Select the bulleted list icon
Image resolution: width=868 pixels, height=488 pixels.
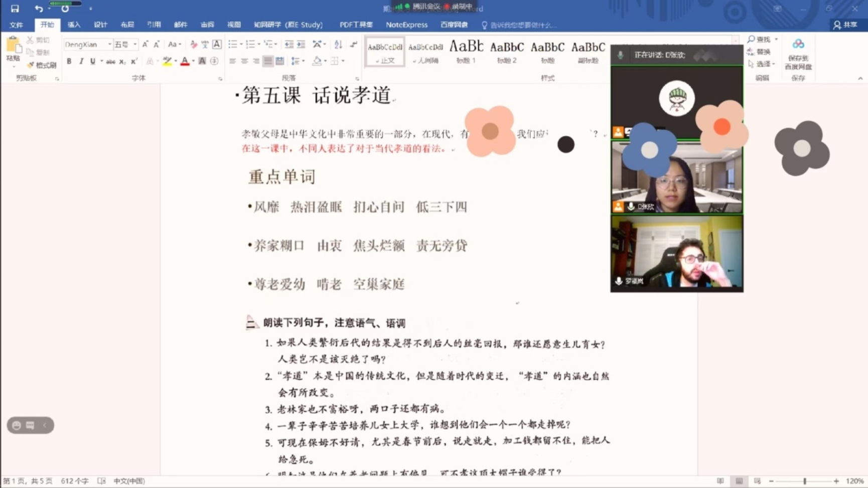[232, 44]
